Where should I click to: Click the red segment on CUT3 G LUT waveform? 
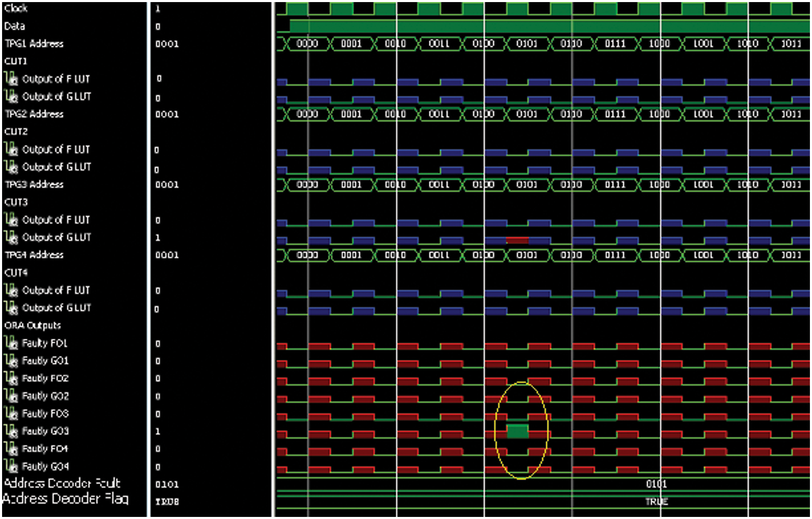click(x=517, y=240)
